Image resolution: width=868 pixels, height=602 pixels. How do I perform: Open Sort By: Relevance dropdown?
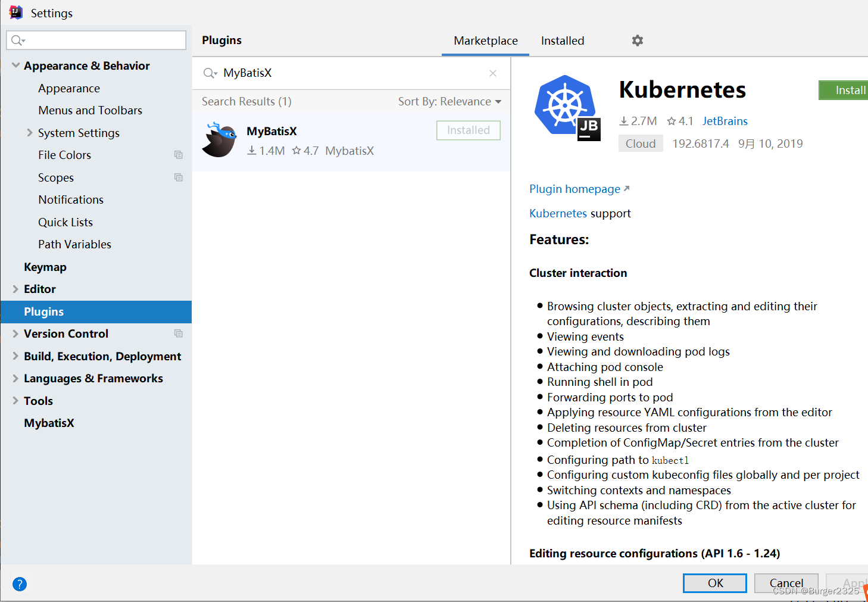click(x=449, y=102)
